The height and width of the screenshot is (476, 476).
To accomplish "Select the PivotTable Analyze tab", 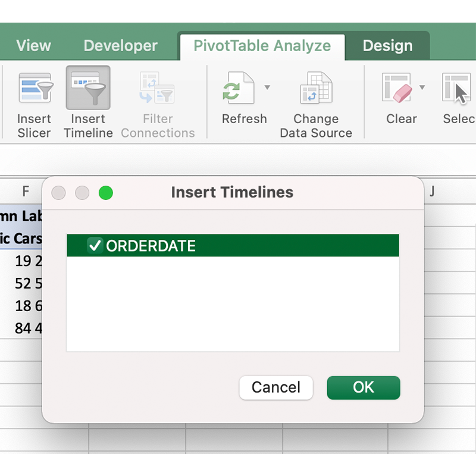I will click(262, 46).
